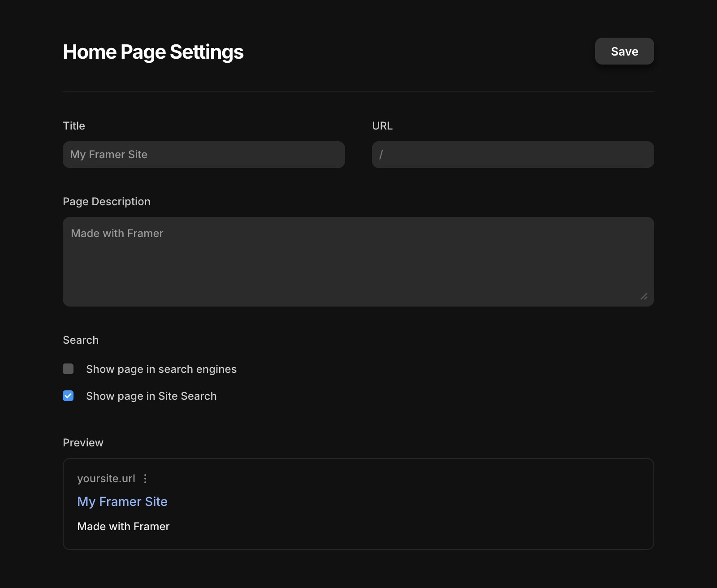Click the unchecked search engines checkbox
Screen dimensions: 717x588
click(x=68, y=369)
